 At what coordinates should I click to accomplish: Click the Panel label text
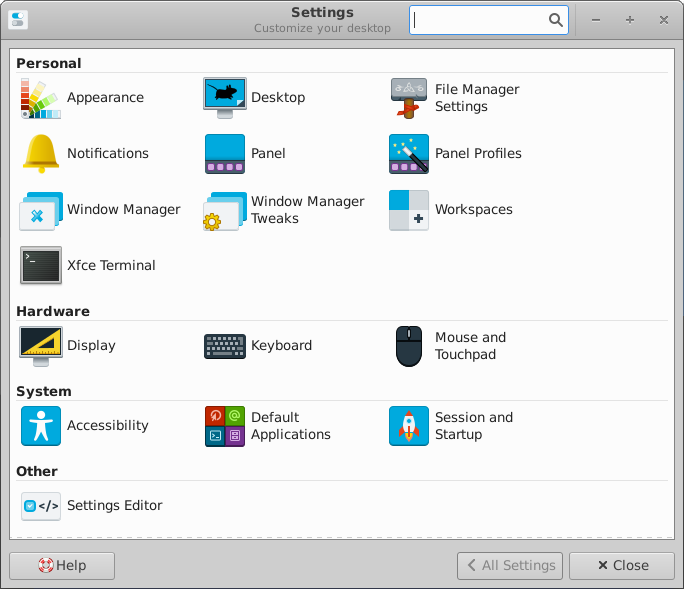[268, 154]
